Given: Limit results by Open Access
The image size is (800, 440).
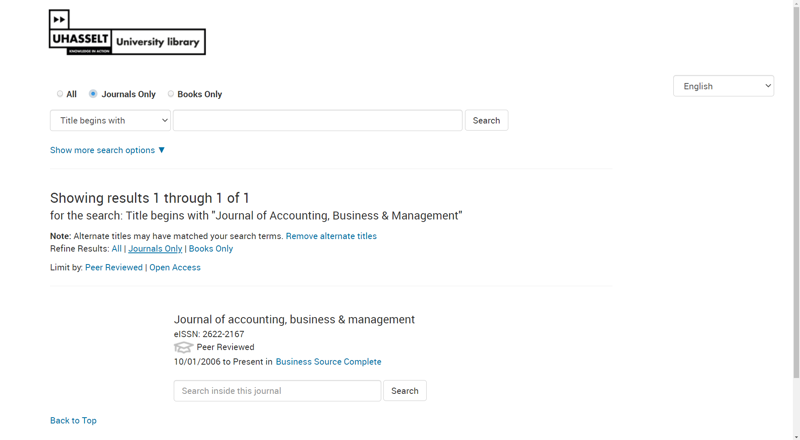Looking at the screenshot, I should coord(175,268).
